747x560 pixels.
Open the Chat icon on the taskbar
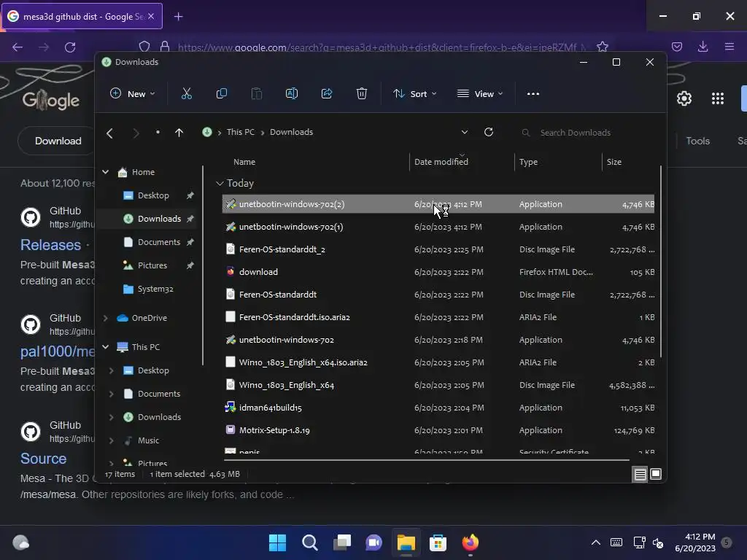[x=374, y=542]
